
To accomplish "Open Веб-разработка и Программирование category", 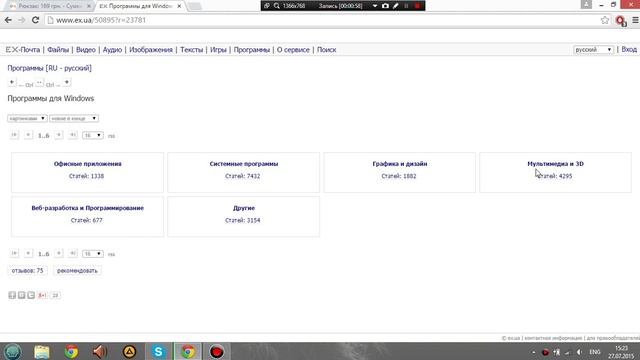I will 87,208.
